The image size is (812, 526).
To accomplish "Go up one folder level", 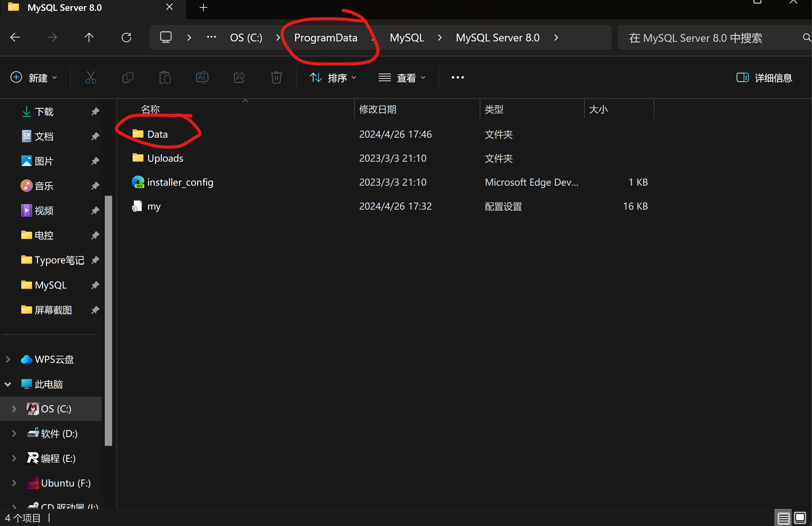I will 89,38.
